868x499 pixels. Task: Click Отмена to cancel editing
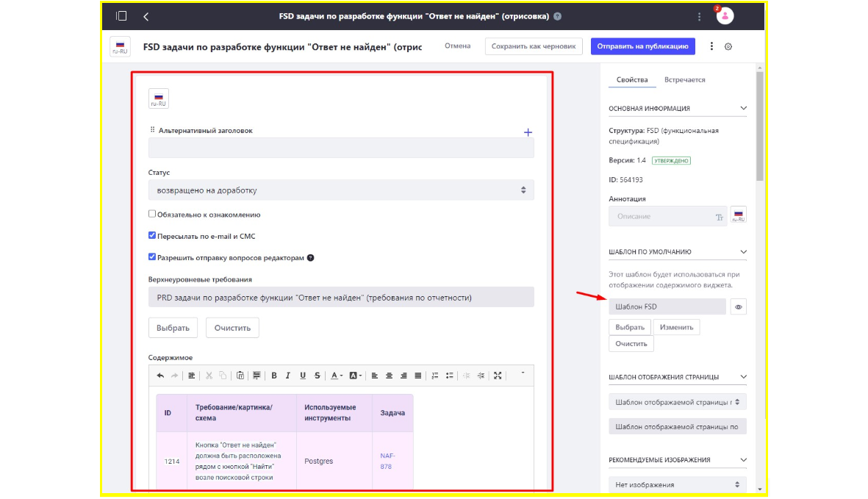(458, 46)
